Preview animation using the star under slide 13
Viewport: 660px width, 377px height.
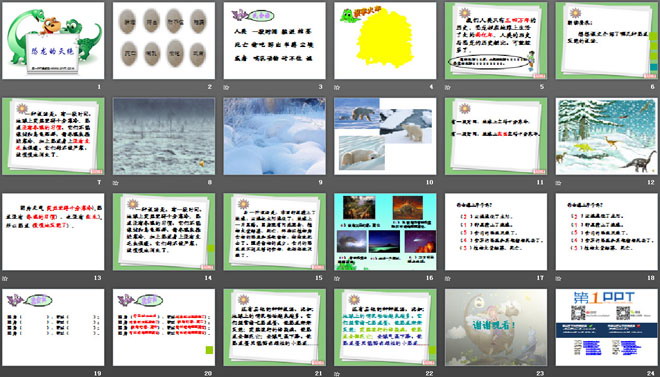(x=5, y=279)
